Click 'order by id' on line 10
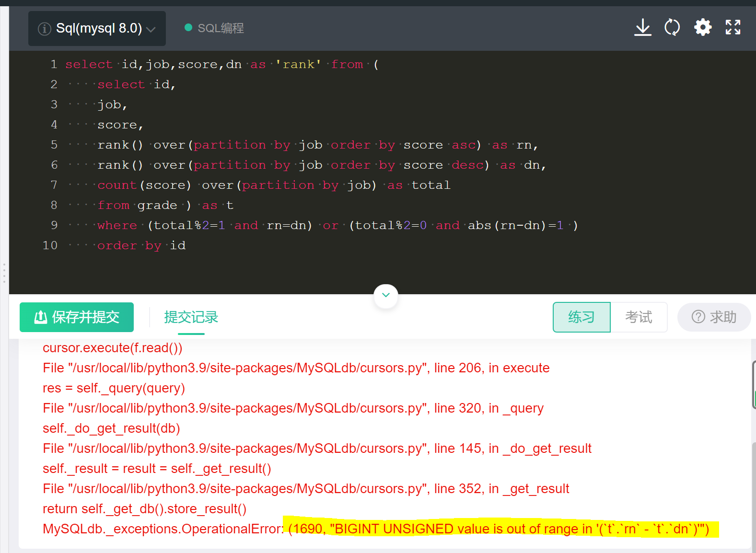Image resolution: width=756 pixels, height=553 pixels. tap(141, 245)
